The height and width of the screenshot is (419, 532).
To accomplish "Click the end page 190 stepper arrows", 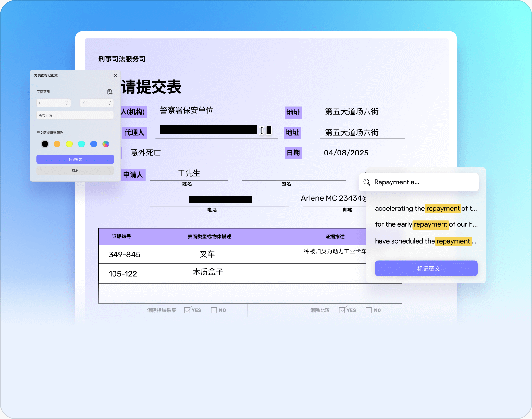I will [110, 103].
